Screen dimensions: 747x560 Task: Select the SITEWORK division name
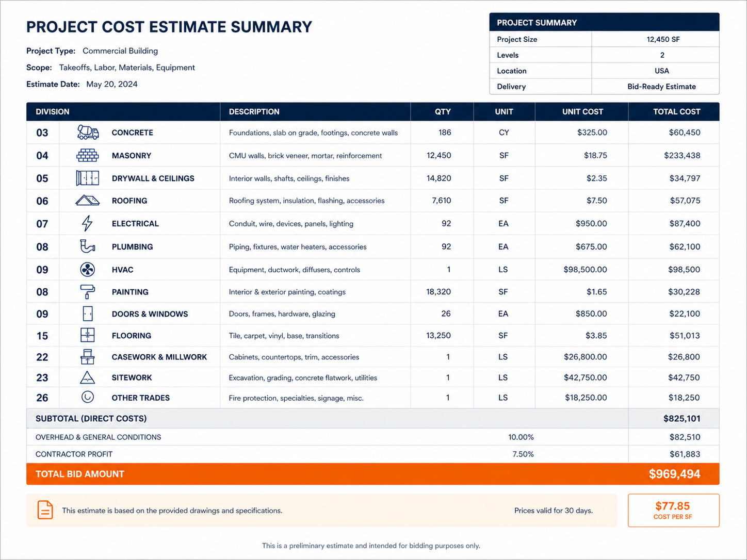132,377
